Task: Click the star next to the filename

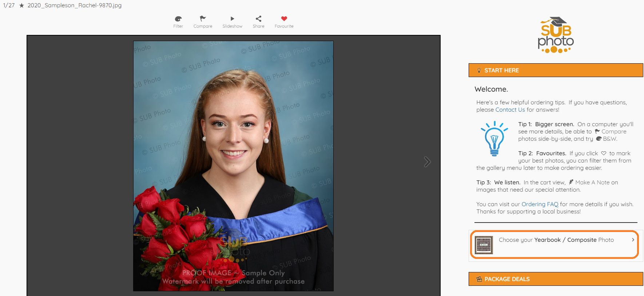Action: [21, 5]
